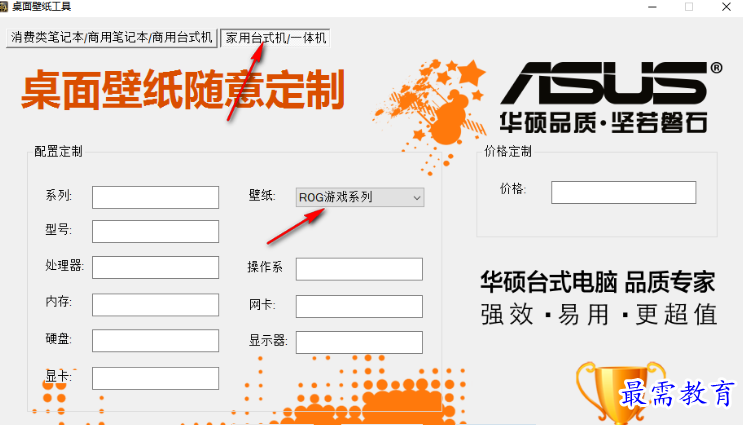The height and width of the screenshot is (425, 743).
Task: Open the 壁纸 dropdown showing ROG游戏系列
Action: point(360,198)
